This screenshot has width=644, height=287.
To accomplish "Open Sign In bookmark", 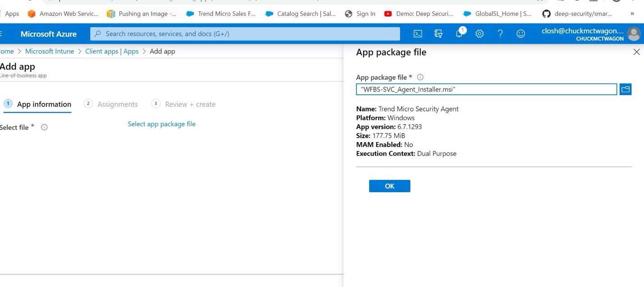I will point(360,14).
